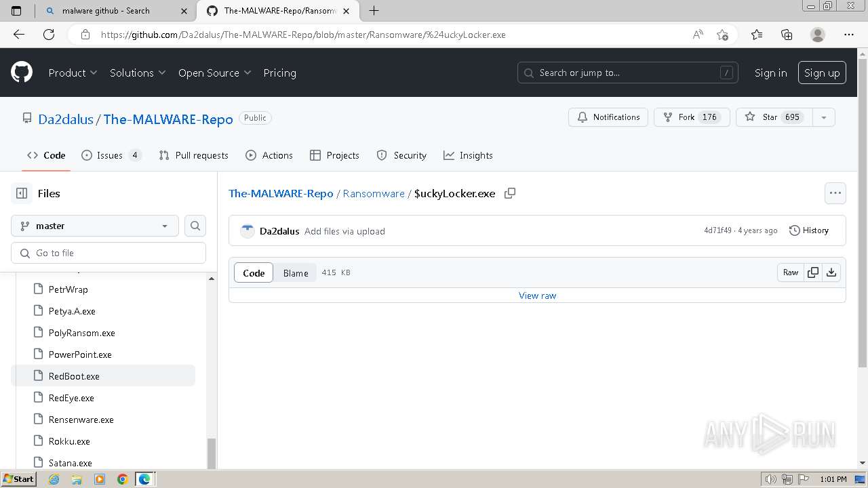
Task: Open the browser profile menu
Action: 818,35
